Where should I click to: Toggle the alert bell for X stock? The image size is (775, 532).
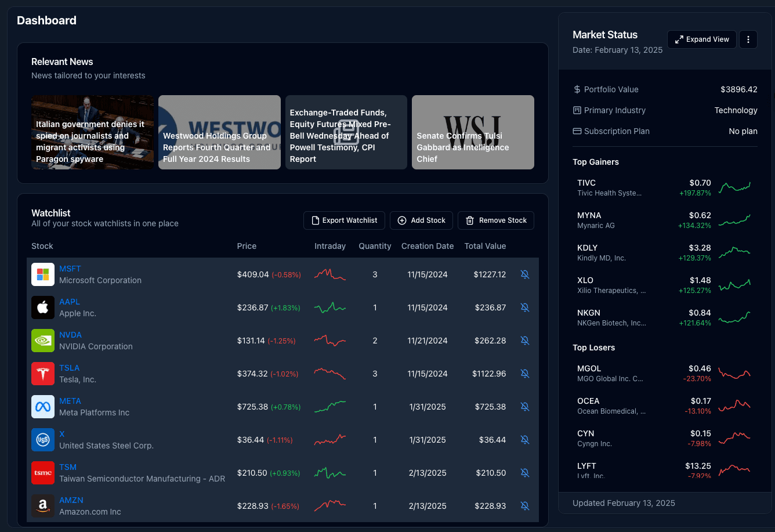[x=525, y=440]
